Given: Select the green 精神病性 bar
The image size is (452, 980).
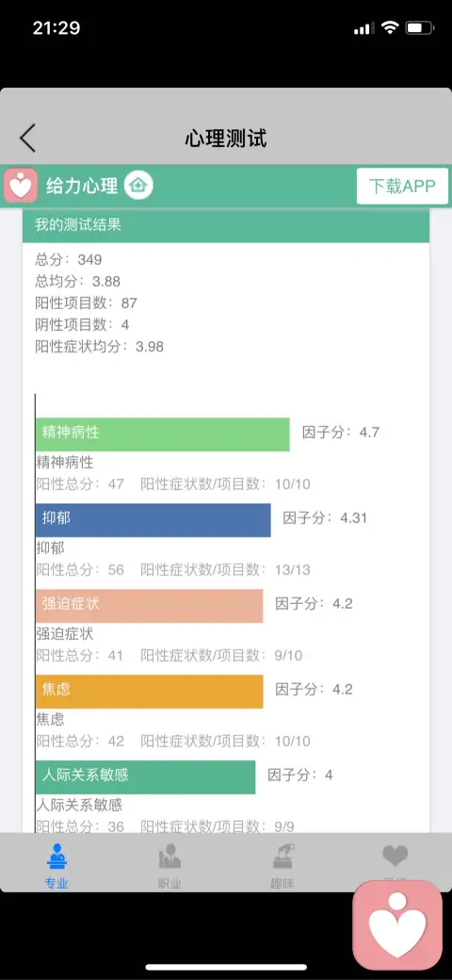Looking at the screenshot, I should [162, 434].
